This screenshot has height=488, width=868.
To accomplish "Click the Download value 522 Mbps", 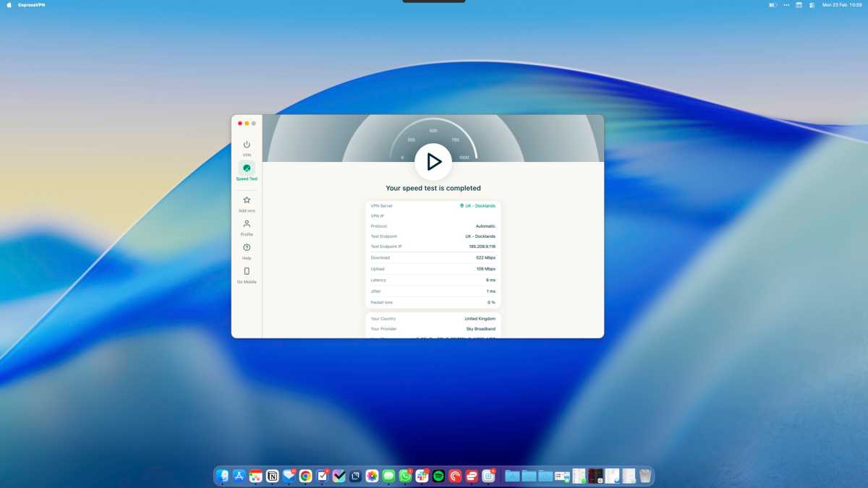I will (485, 257).
